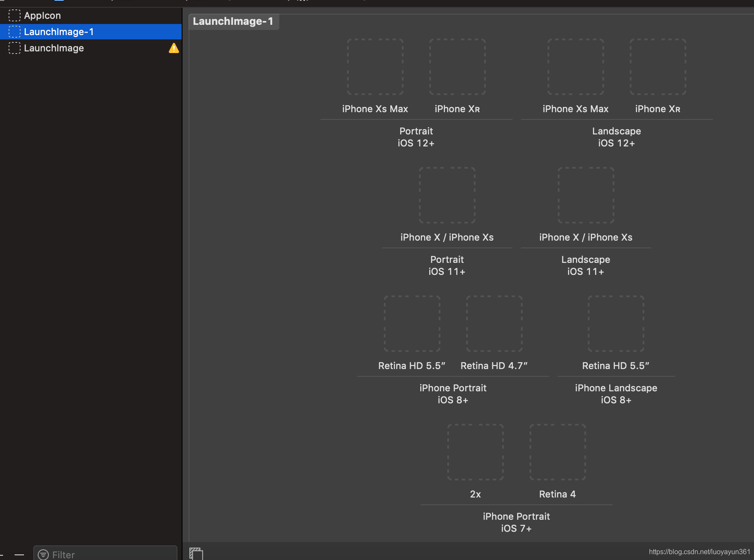
Task: Select the Retina HD 5.5" iPhone Portrait image well
Action: click(412, 324)
